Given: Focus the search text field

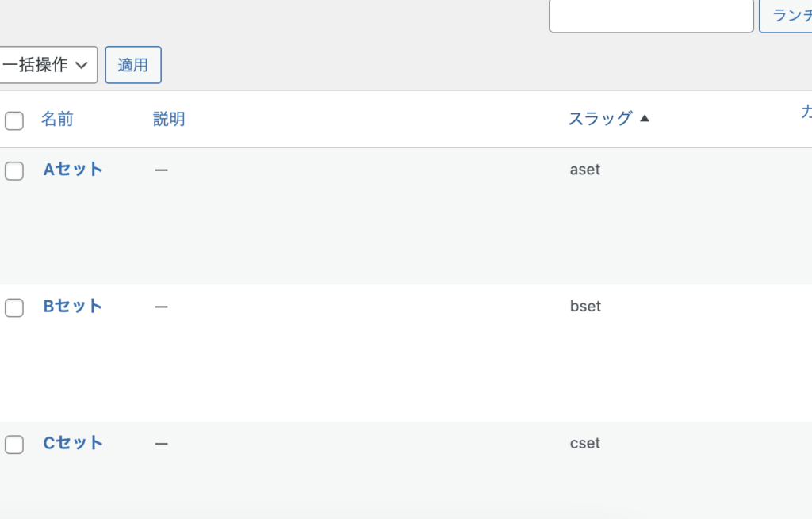Looking at the screenshot, I should (651, 16).
